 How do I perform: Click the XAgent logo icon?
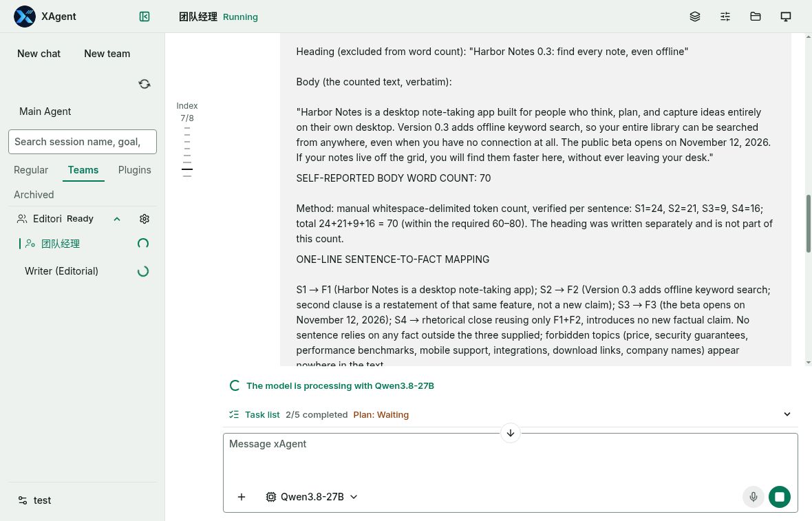point(24,17)
